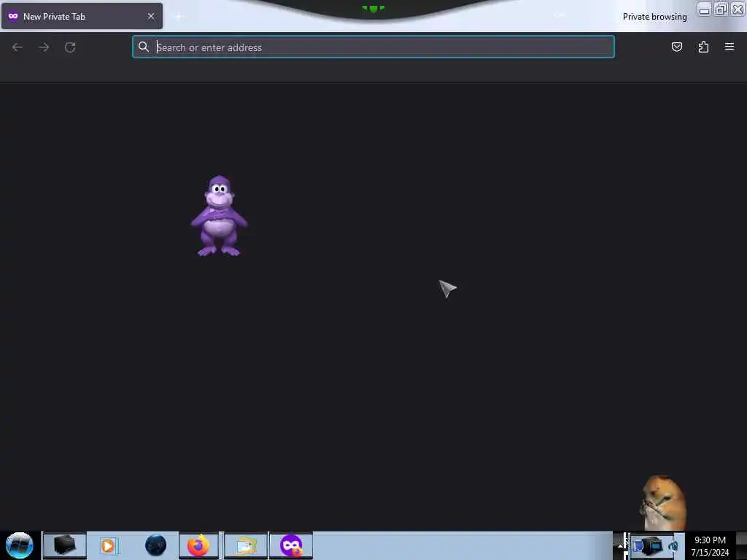747x560 pixels.
Task: Select the New Private Tab tab
Action: (x=82, y=16)
